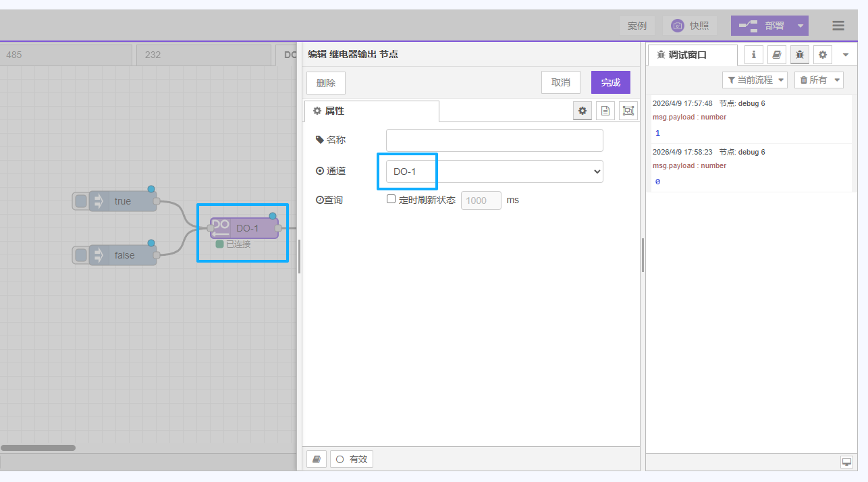The image size is (868, 482).
Task: Open debug window in new window
Action: pyautogui.click(x=846, y=462)
